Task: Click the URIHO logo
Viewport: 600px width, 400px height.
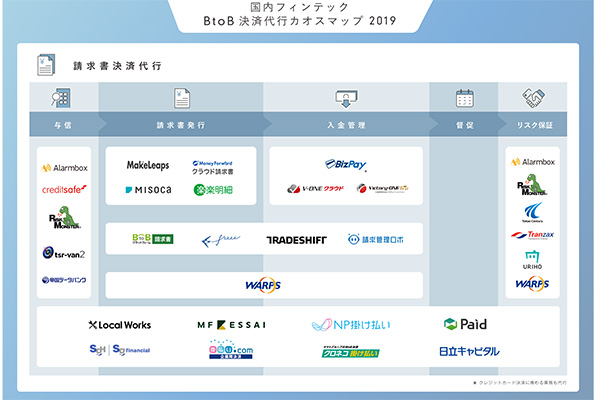Action: tap(532, 260)
